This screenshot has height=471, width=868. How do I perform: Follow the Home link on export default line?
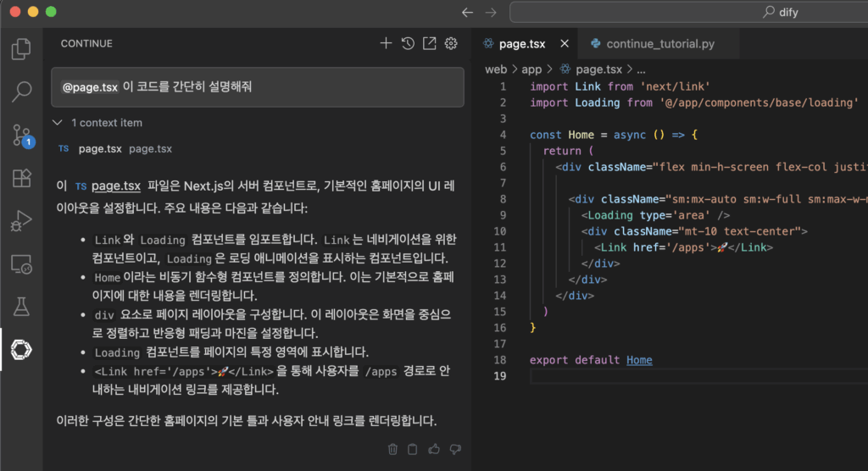639,360
